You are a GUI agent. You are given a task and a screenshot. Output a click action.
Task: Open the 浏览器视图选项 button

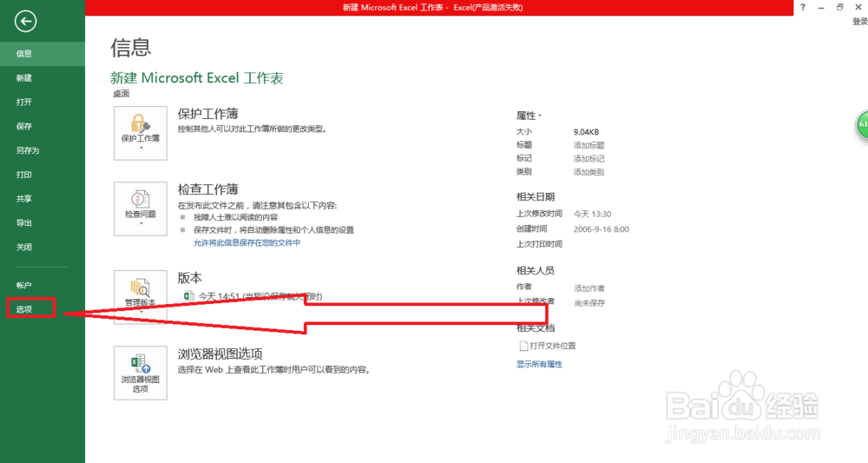(x=140, y=373)
